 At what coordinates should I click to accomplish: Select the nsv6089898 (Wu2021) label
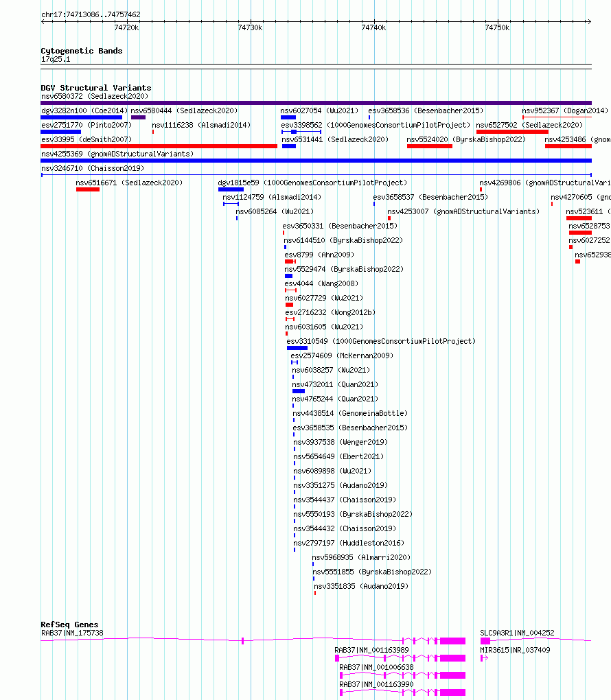pos(332,471)
